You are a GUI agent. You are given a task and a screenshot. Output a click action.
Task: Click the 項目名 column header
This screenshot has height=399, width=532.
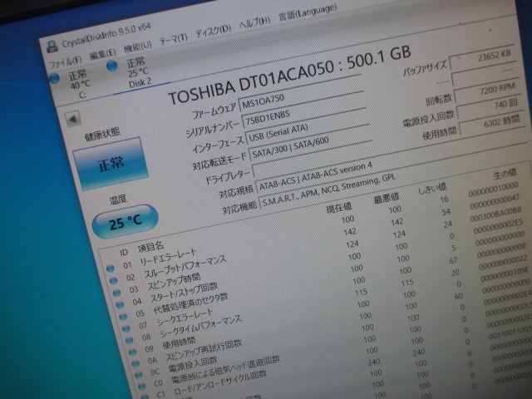pyautogui.click(x=150, y=248)
